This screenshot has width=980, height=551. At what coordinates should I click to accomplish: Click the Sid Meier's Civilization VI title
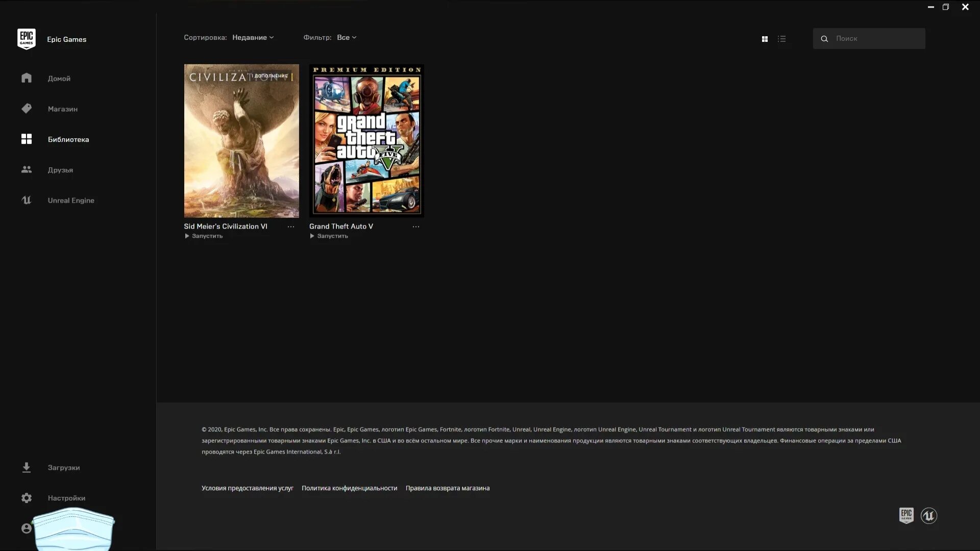[x=226, y=227]
